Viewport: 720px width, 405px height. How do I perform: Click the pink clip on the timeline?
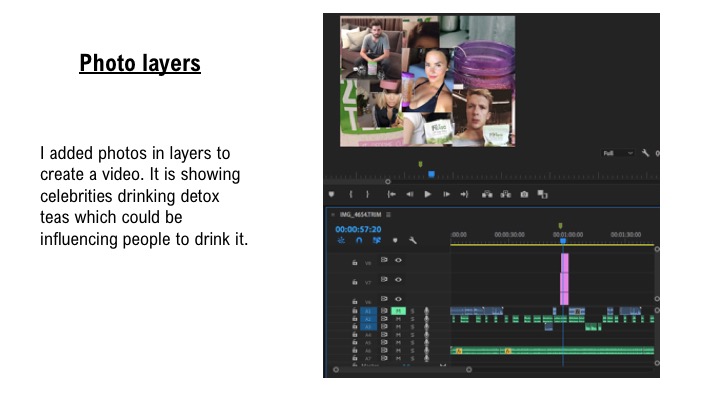coord(564,278)
